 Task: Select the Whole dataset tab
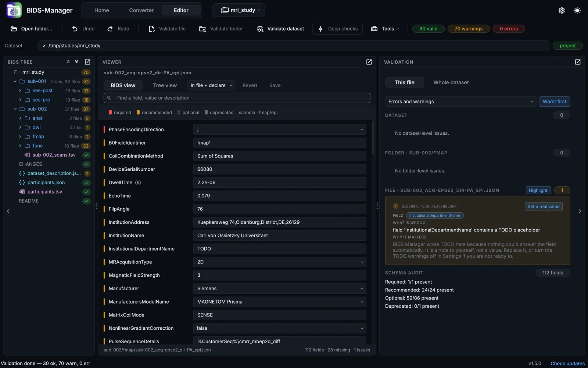[451, 82]
